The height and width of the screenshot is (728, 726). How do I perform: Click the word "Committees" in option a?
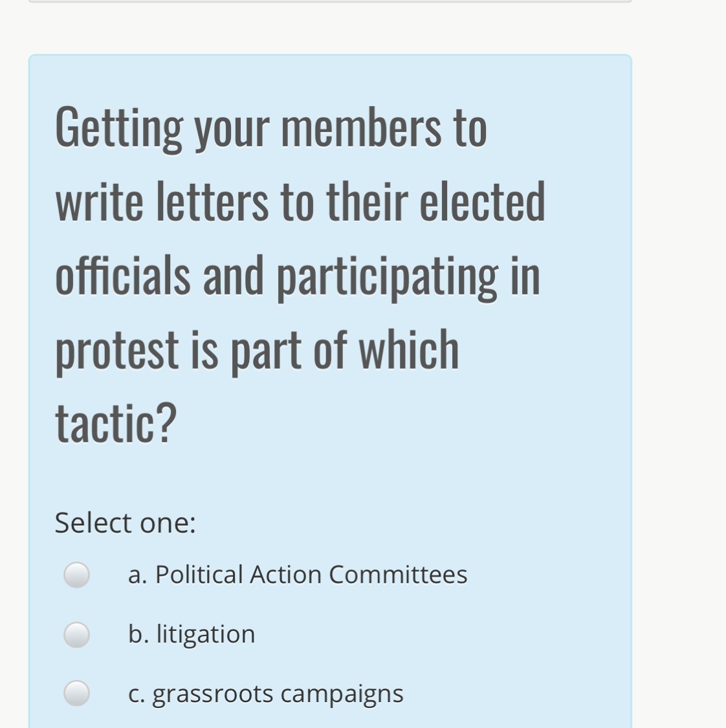[398, 575]
